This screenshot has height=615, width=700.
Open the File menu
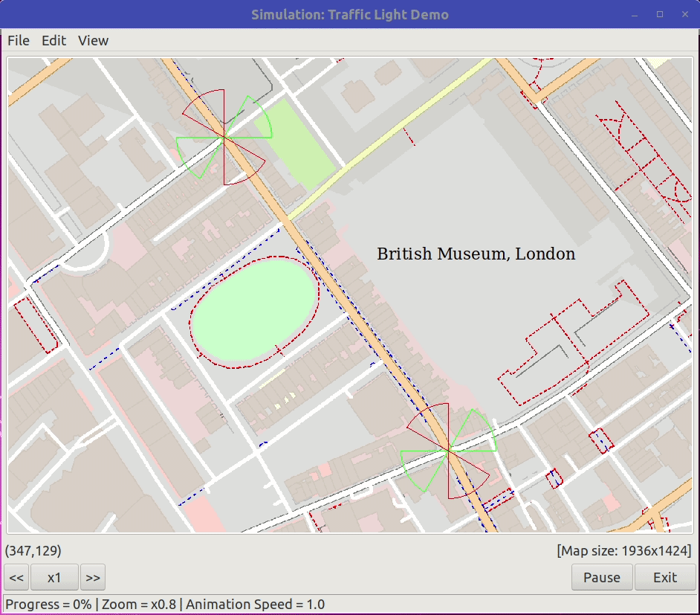[x=19, y=41]
